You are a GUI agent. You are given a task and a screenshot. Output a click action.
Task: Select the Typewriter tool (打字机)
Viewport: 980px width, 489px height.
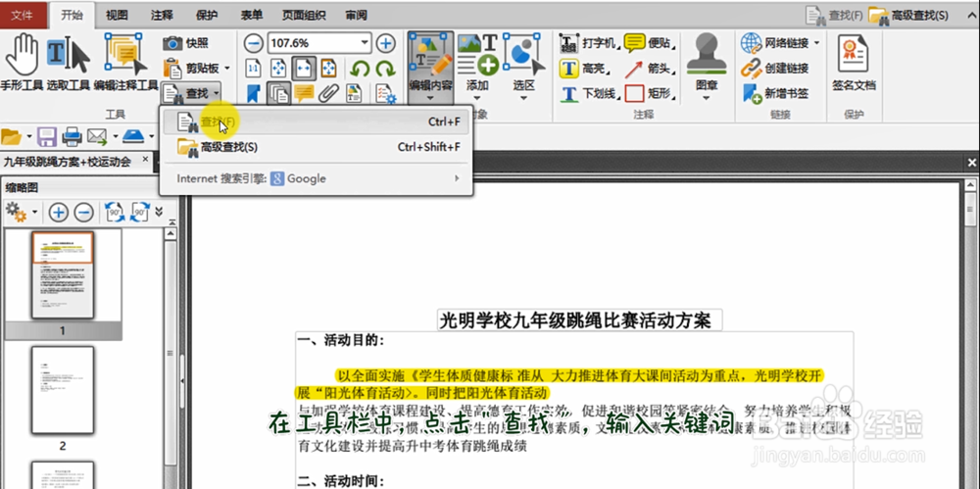click(587, 43)
